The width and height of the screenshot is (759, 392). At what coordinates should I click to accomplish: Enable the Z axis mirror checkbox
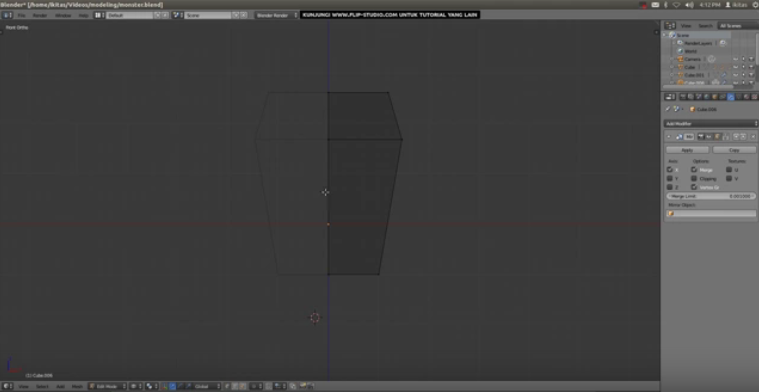(669, 187)
